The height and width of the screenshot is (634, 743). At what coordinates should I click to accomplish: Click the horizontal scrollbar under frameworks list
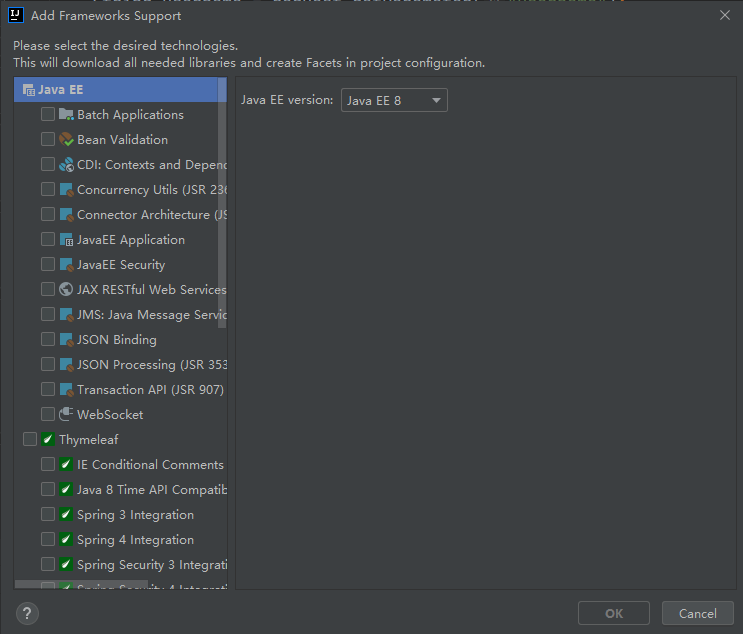click(x=81, y=585)
